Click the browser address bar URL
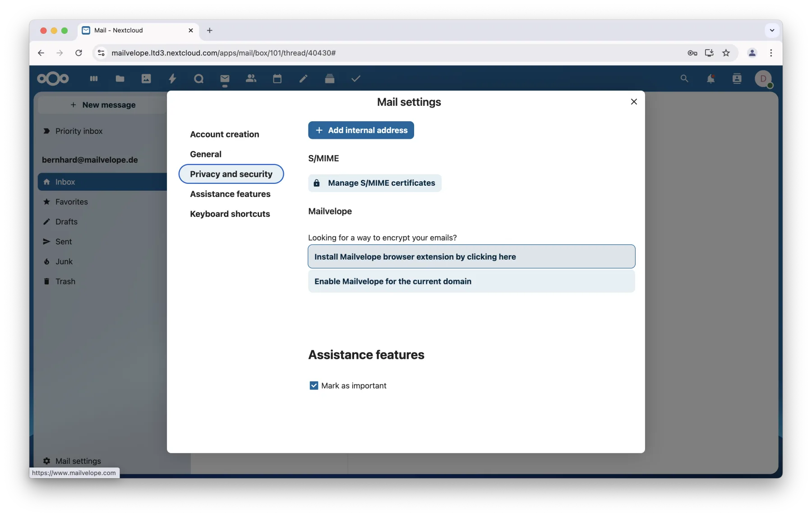This screenshot has height=517, width=812. [x=223, y=53]
